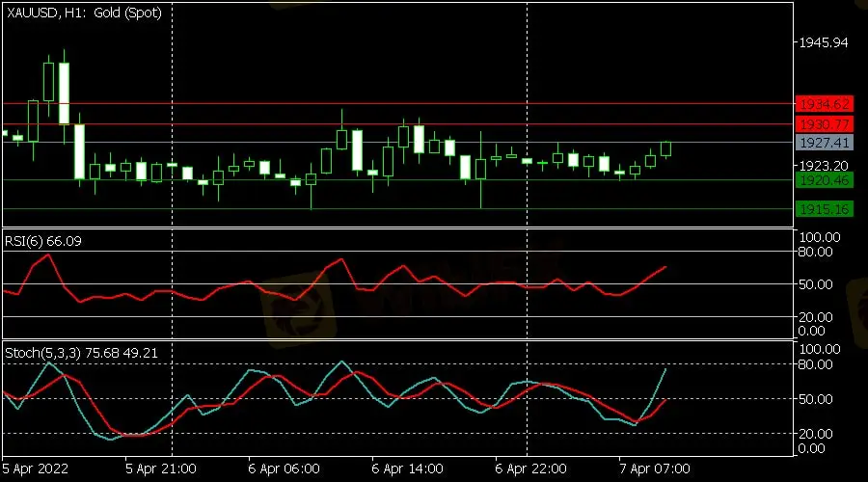Click the 6 Apr 22:00 time axis label
Viewport: 868px width, 482px height.
pyautogui.click(x=529, y=469)
